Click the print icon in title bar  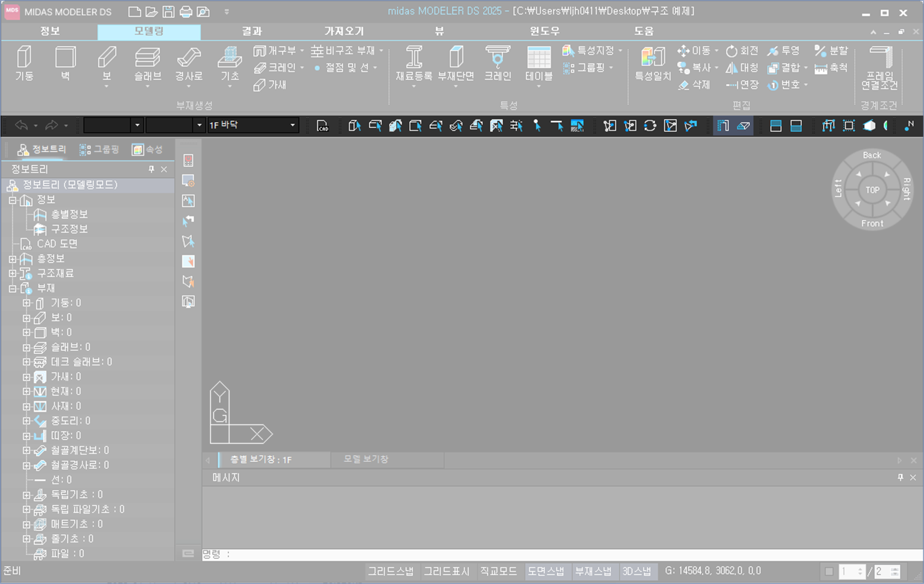coord(185,11)
